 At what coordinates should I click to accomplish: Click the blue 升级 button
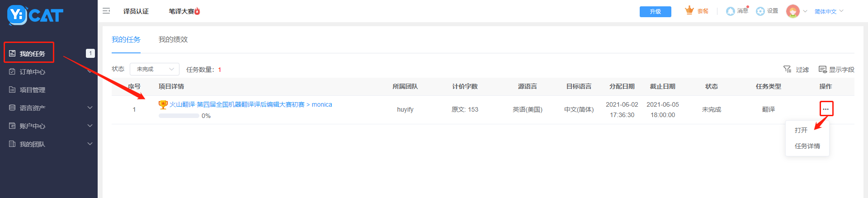656,11
